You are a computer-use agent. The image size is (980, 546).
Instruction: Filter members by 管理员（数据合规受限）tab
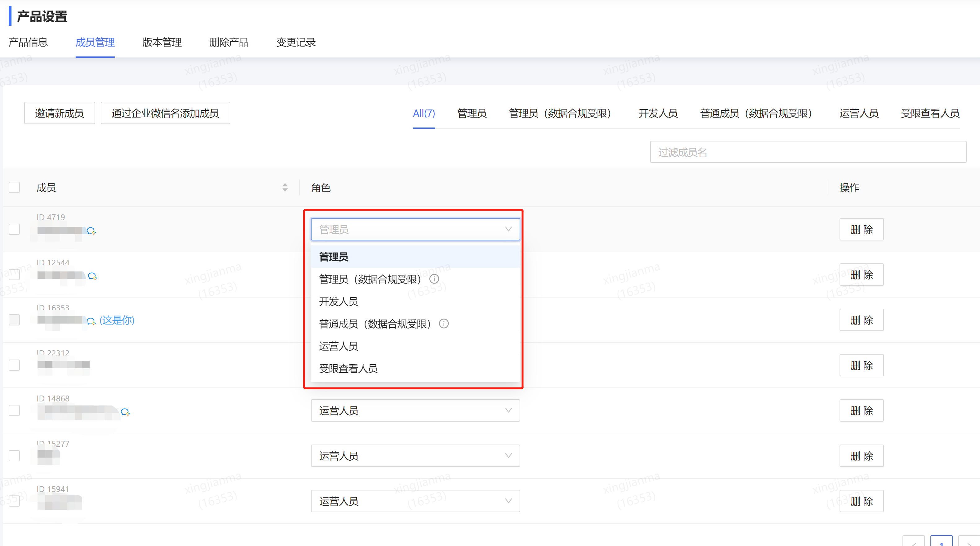(x=562, y=114)
